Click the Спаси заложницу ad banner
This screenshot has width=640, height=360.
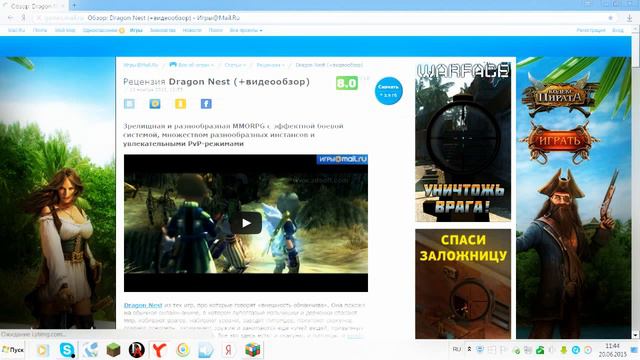463,284
